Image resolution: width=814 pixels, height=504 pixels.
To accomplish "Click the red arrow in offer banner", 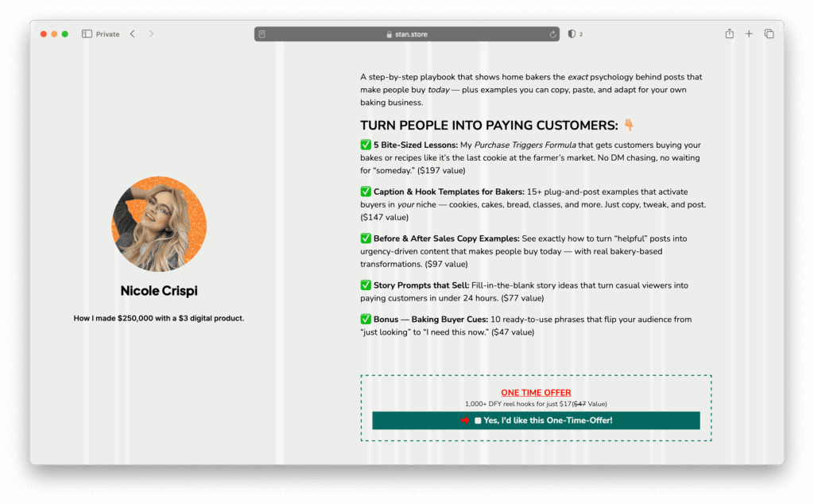I will (x=465, y=421).
